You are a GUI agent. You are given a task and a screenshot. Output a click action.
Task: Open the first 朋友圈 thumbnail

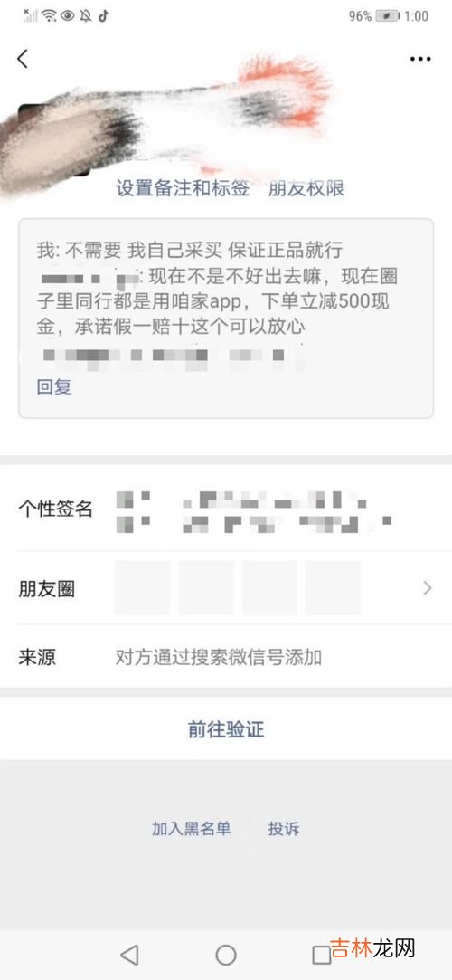pyautogui.click(x=142, y=588)
